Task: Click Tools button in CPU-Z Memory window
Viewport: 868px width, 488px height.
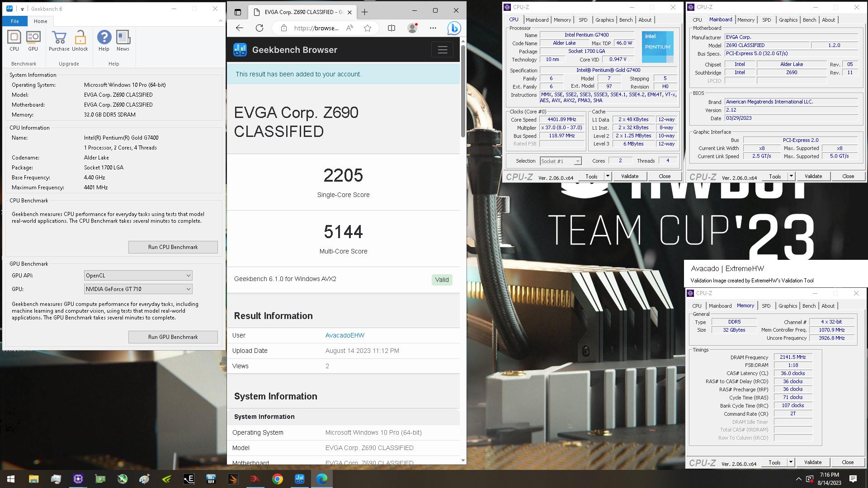Action: 774,462
